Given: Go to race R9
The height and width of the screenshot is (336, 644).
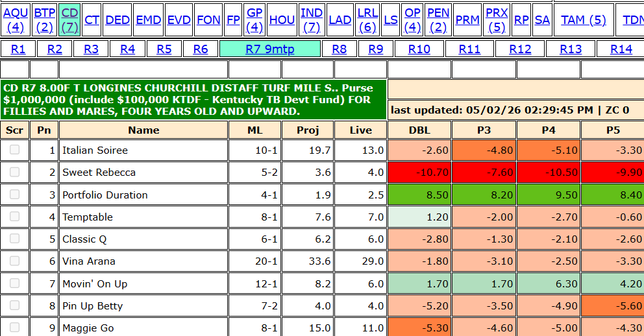Looking at the screenshot, I should click(375, 49).
